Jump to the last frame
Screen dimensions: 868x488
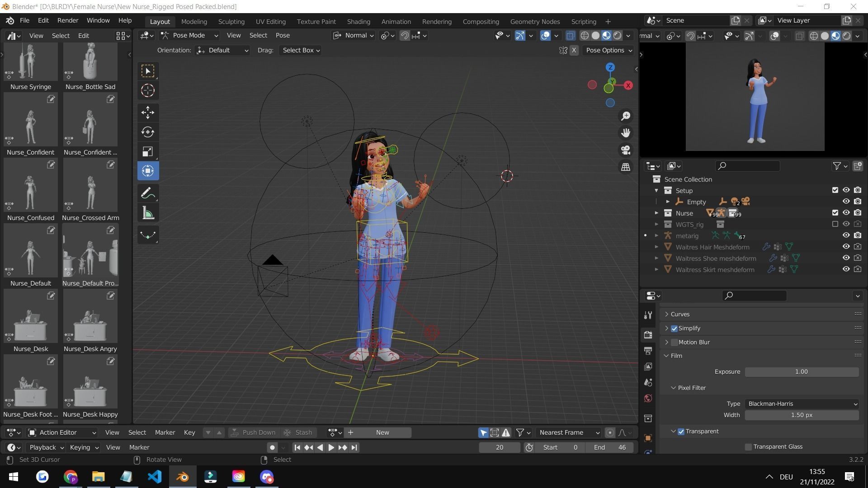[354, 447]
